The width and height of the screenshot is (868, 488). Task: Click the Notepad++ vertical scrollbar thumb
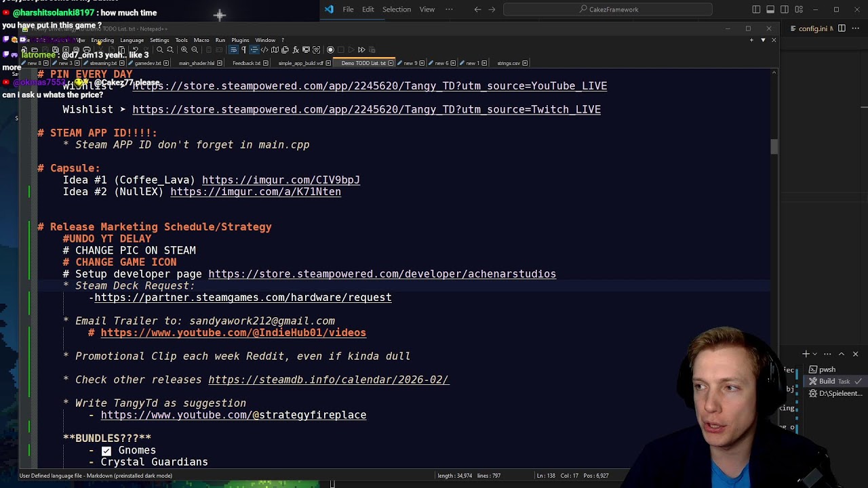pyautogui.click(x=774, y=146)
